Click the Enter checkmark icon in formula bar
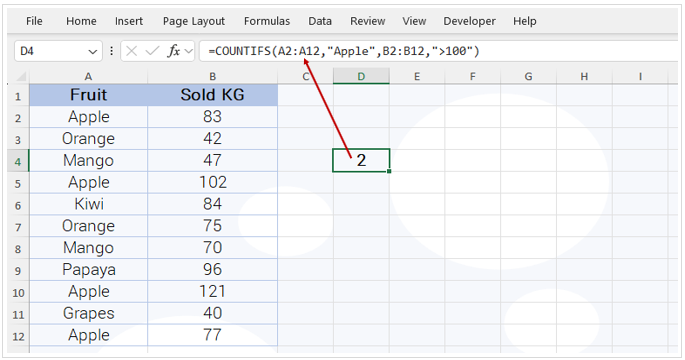 tap(152, 52)
